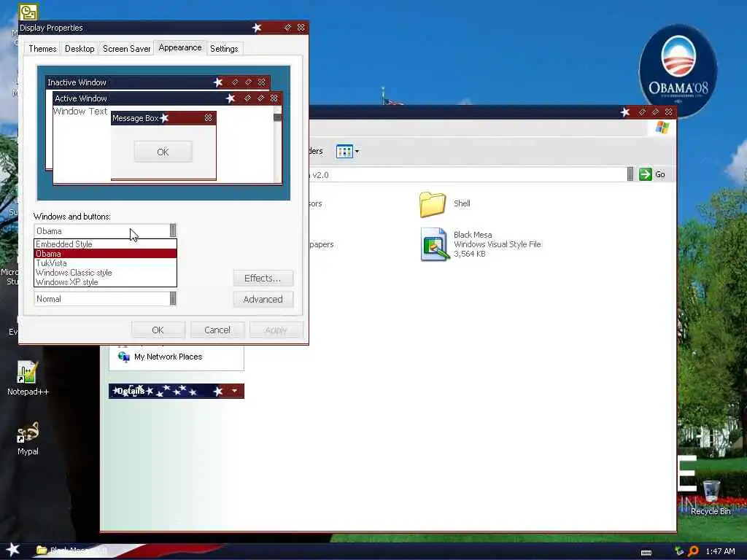
Task: Click the Effects... button
Action: [x=263, y=278]
